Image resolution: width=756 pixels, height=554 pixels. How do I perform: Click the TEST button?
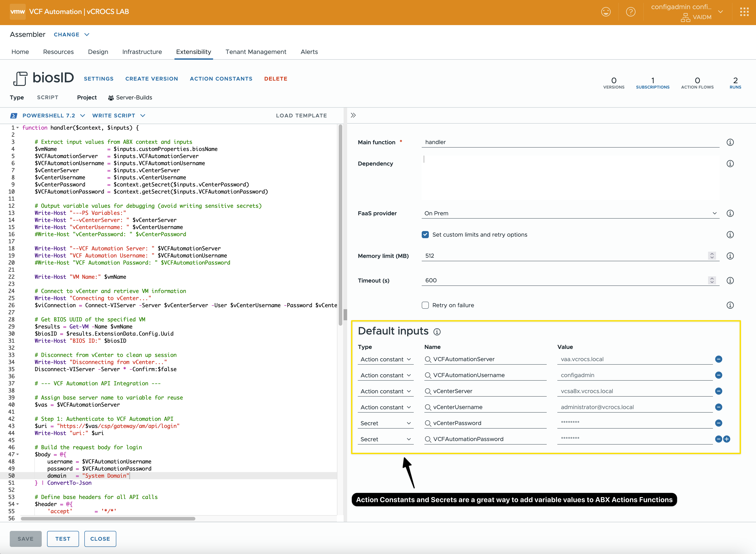[x=63, y=538]
